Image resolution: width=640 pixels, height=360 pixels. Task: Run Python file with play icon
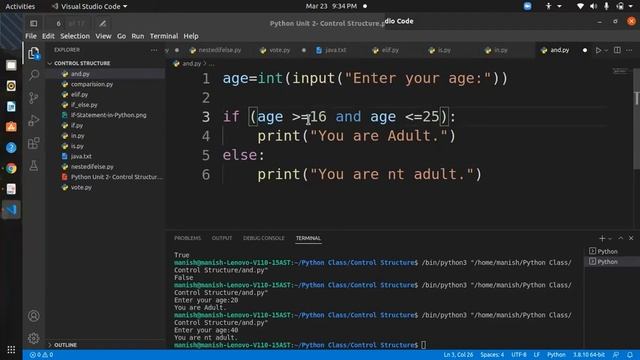point(598,50)
